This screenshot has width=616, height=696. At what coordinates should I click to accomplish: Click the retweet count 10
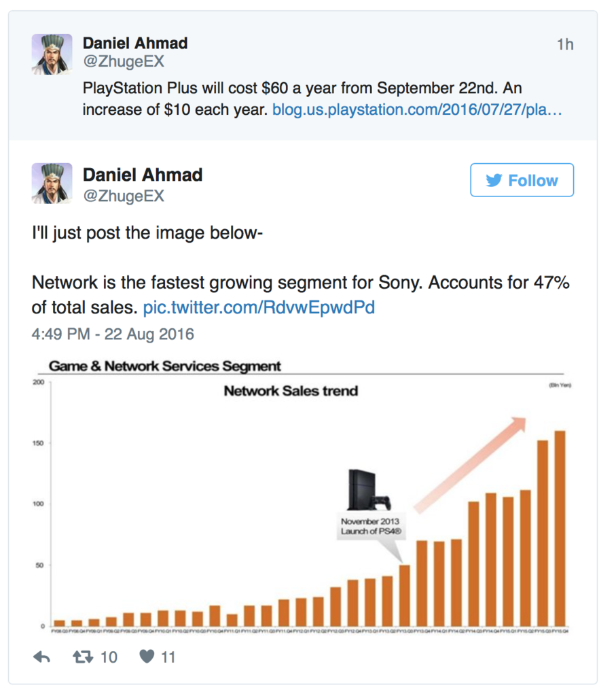pos(109,657)
